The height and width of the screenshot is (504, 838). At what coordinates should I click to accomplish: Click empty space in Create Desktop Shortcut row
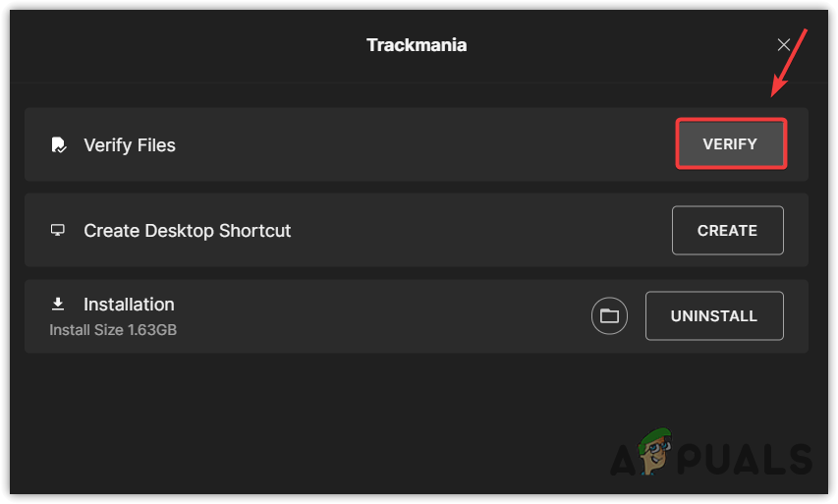tap(472, 231)
